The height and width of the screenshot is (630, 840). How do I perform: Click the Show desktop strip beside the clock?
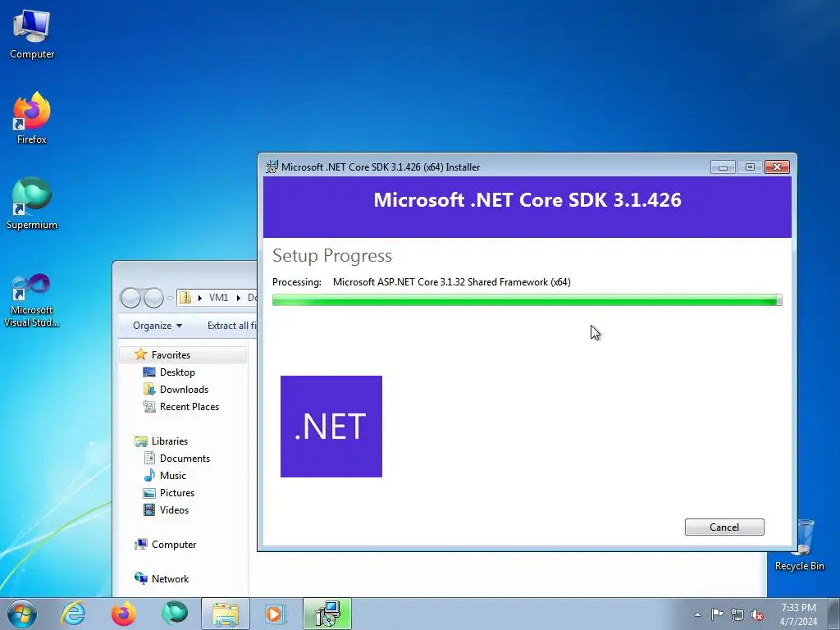834,614
